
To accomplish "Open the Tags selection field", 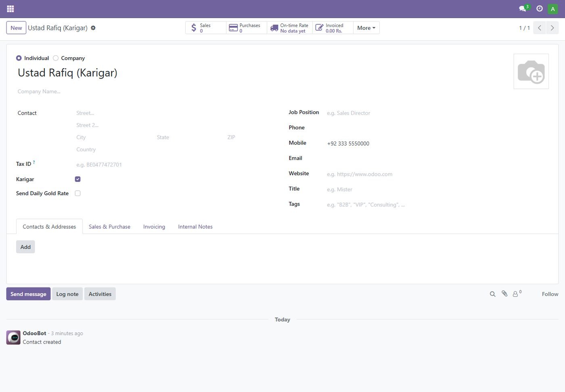I will pyautogui.click(x=437, y=204).
